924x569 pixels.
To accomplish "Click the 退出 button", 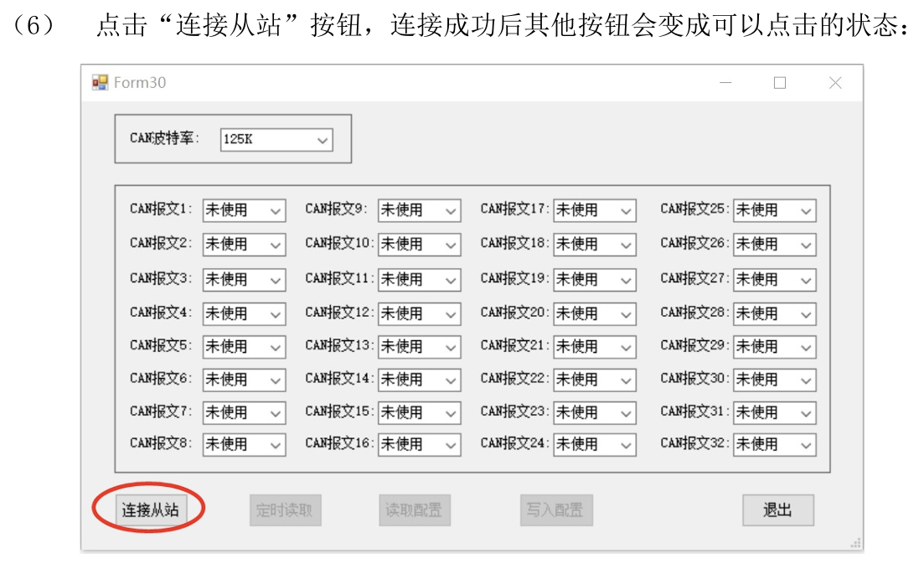I will (x=777, y=510).
